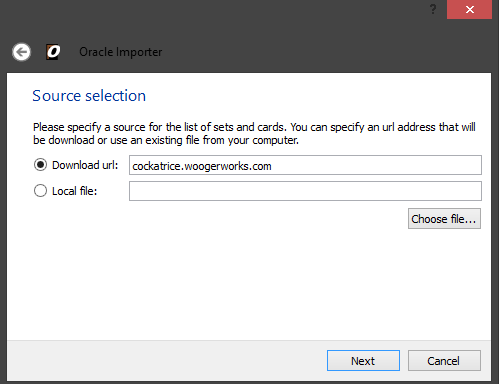Focus the empty part of the Download url field

[x=377, y=165]
